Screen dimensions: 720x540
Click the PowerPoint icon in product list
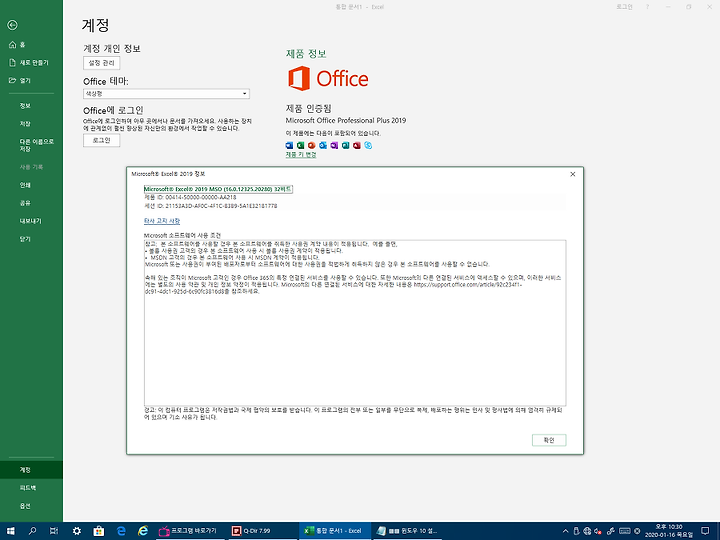(312, 145)
